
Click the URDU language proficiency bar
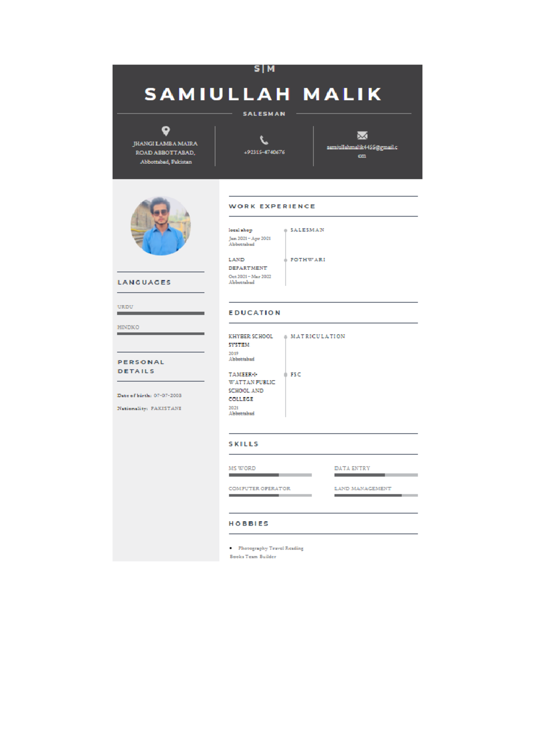point(160,313)
